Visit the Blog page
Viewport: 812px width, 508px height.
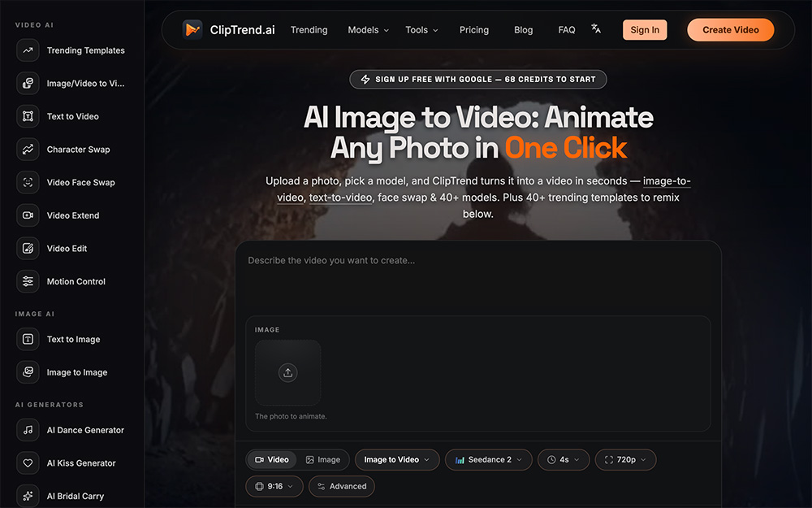tap(523, 30)
